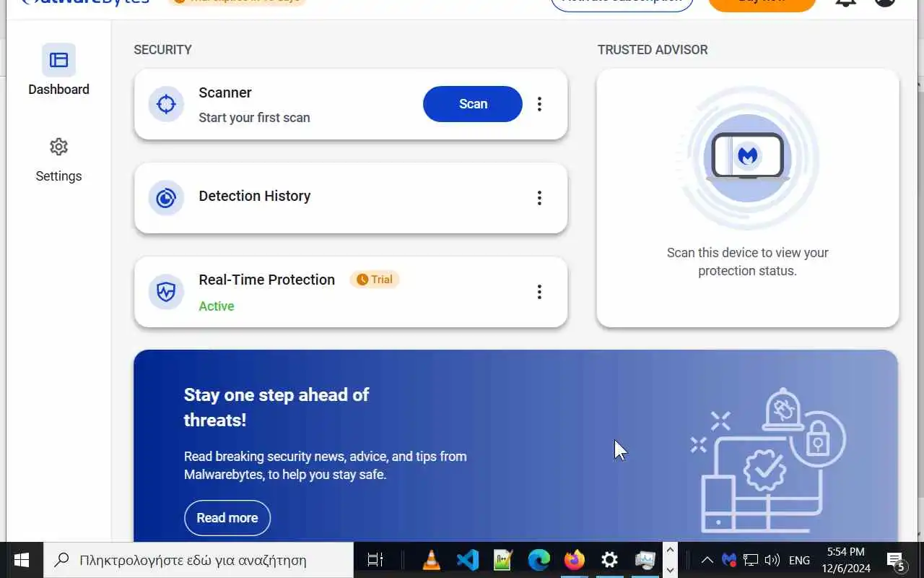
Task: Click the Read more button
Action: [x=227, y=518]
